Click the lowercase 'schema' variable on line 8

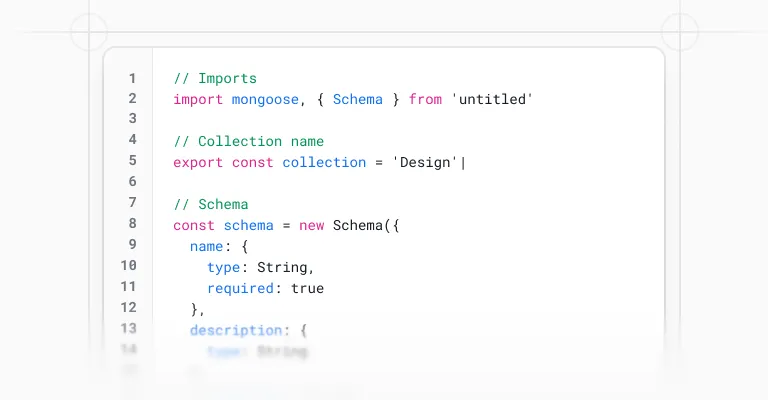point(248,225)
